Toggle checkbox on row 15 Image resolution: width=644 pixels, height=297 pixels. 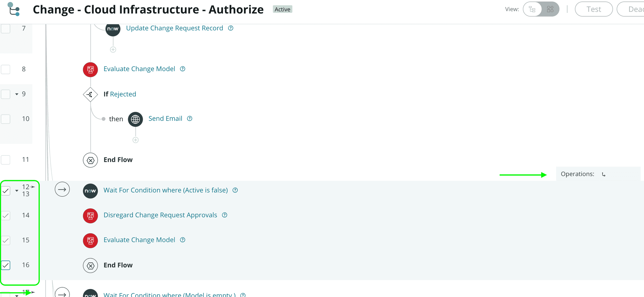6,239
